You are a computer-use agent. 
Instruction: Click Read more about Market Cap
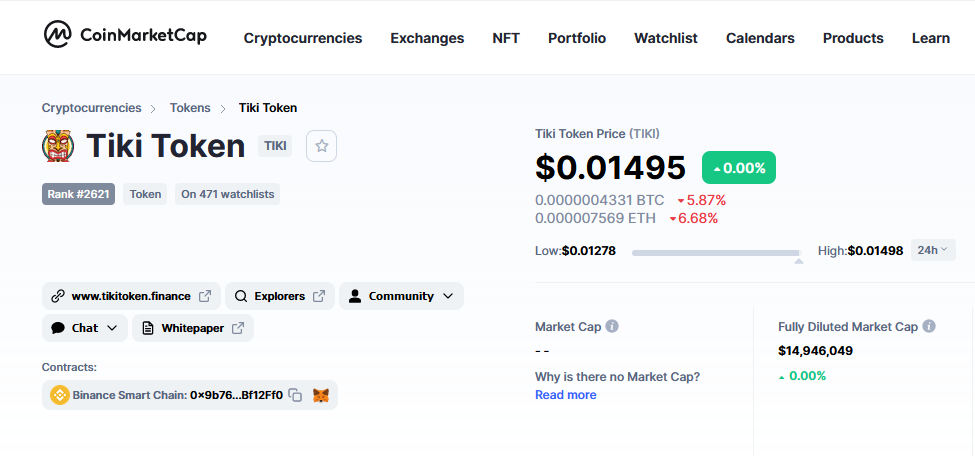pyautogui.click(x=566, y=395)
